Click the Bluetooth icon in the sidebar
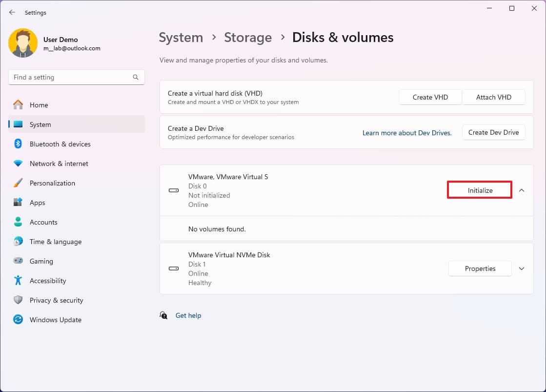Image resolution: width=546 pixels, height=392 pixels. point(18,144)
